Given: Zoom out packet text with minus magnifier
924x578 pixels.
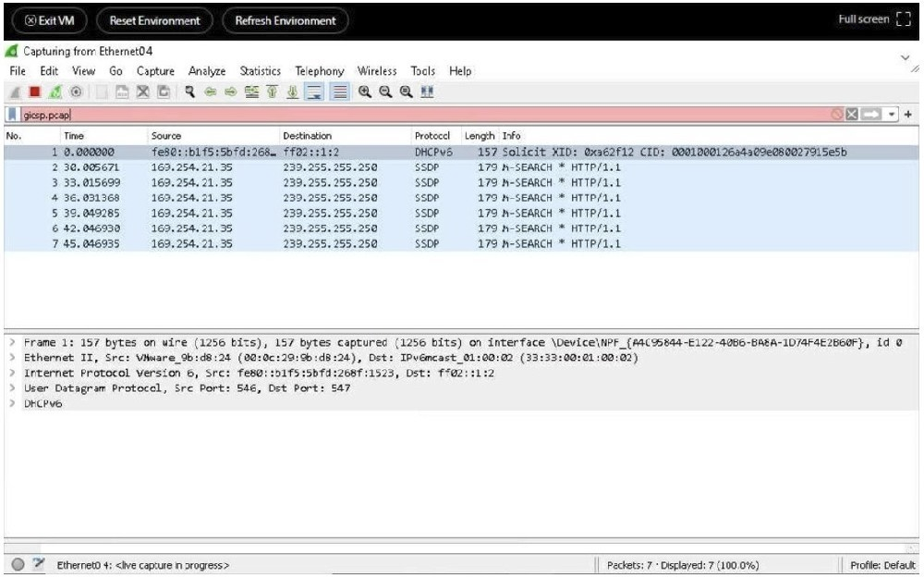Looking at the screenshot, I should (385, 92).
